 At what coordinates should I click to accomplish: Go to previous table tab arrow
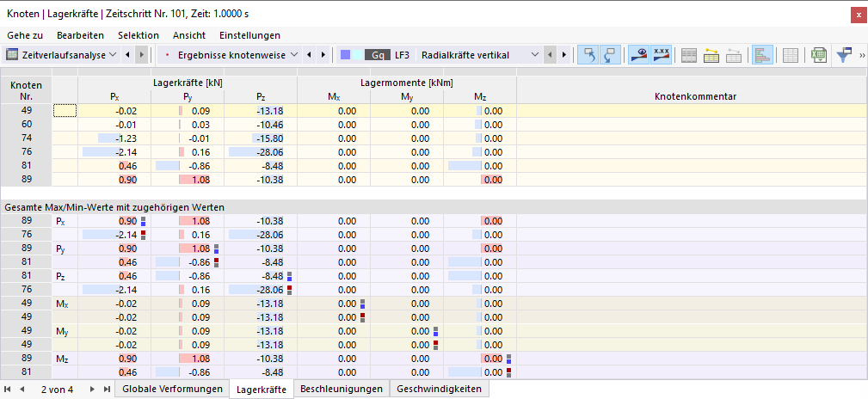click(22, 389)
